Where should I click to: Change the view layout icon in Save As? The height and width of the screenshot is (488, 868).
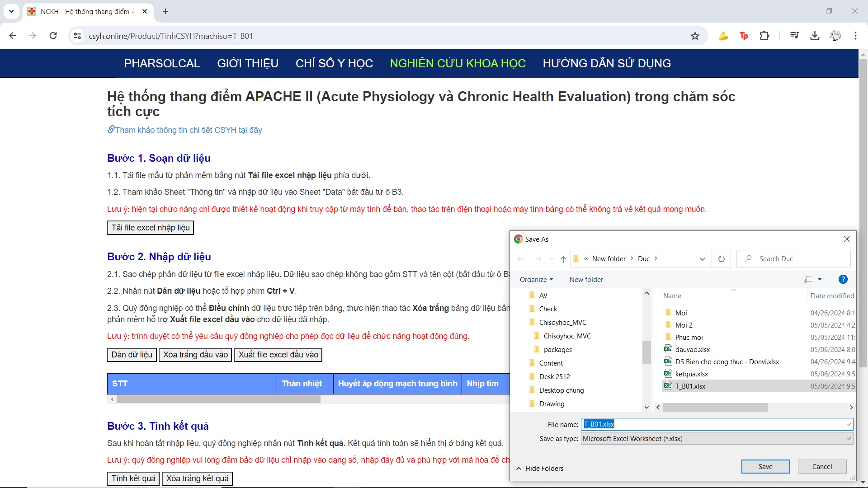coord(808,279)
